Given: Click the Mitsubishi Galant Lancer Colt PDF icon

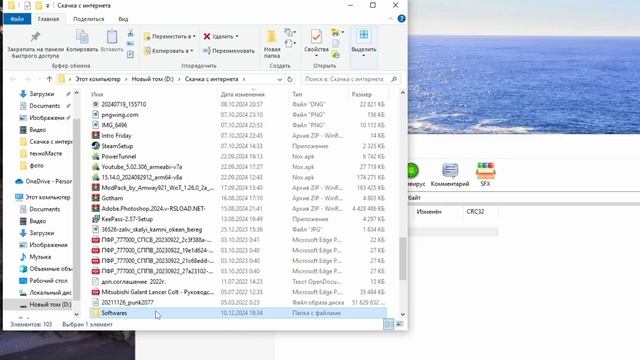Looking at the screenshot, I should tap(96, 292).
